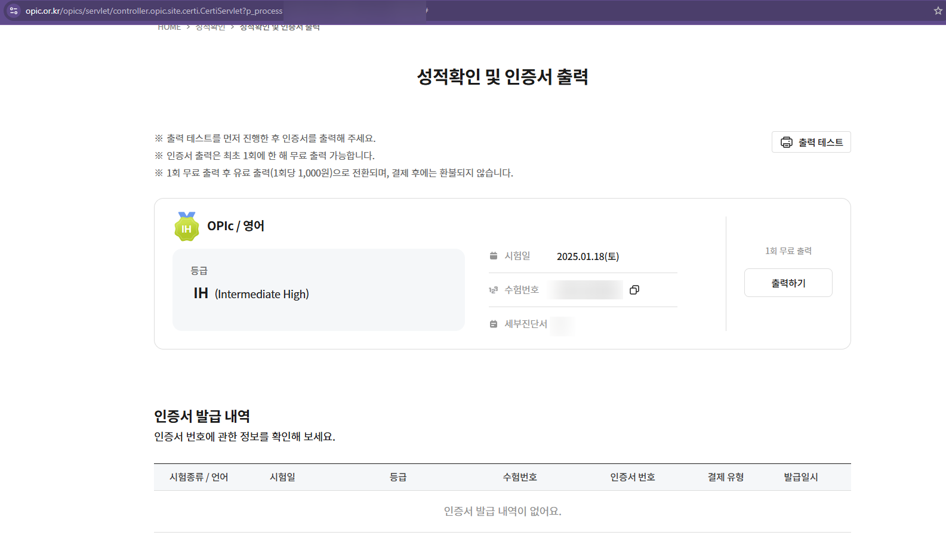Click the 시험종류 / 언어 column header
The image size is (946, 560).
[x=199, y=477]
